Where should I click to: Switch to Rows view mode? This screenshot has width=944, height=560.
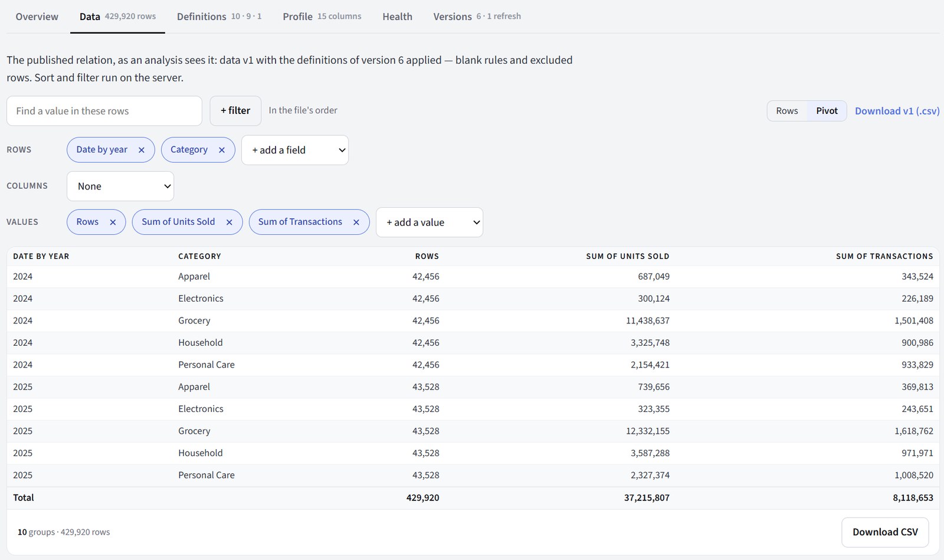coord(787,111)
